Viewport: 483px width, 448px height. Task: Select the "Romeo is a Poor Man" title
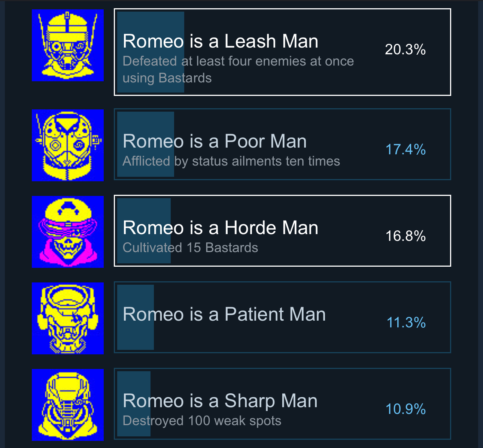[x=215, y=141]
